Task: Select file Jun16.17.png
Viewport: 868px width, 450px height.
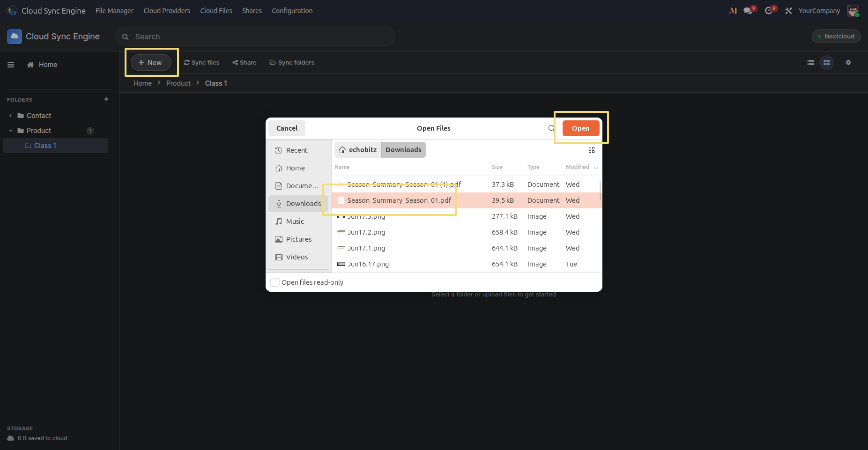Action: pos(467,264)
